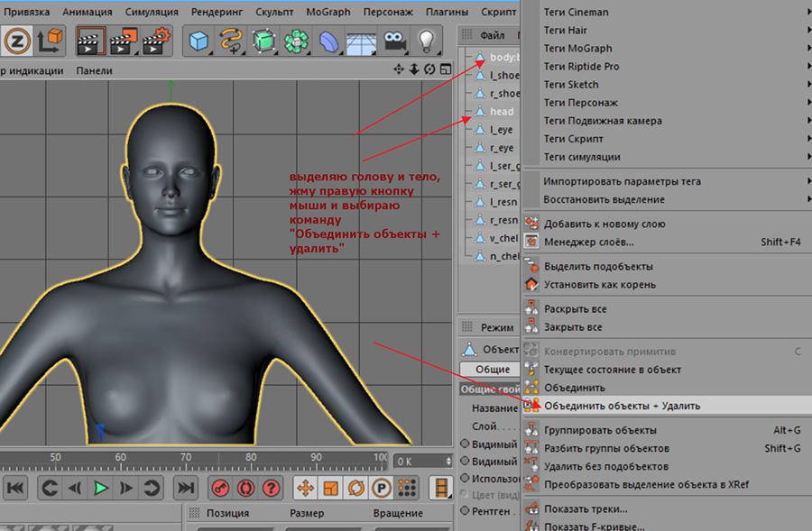Screen dimensions: 812x531
Task: Select the head object in object list
Action: 502,112
